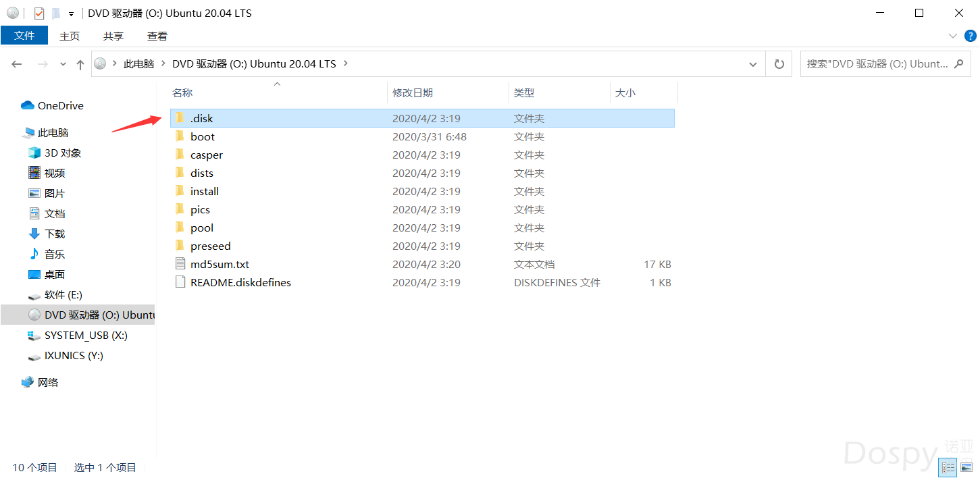Image resolution: width=980 pixels, height=478 pixels.
Task: Click the .disk folder icon
Action: 180,118
